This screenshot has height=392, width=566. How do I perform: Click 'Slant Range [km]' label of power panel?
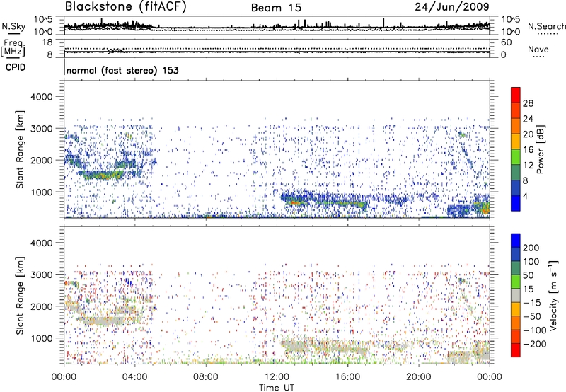pos(21,149)
